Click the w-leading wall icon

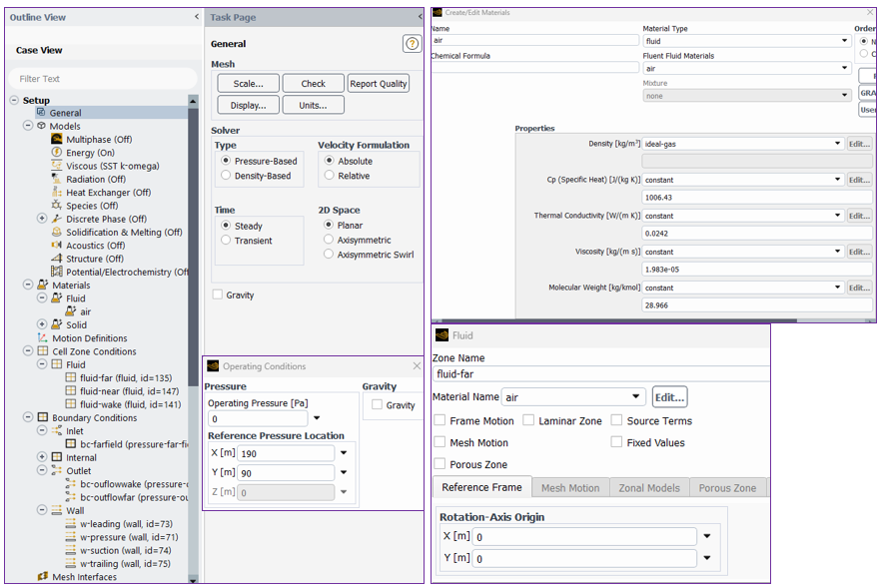coord(71,523)
